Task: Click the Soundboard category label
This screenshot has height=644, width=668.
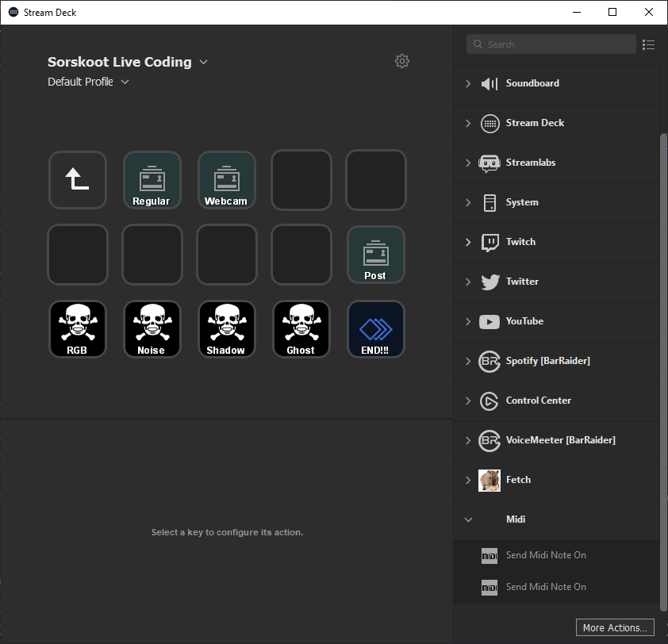Action: (532, 83)
